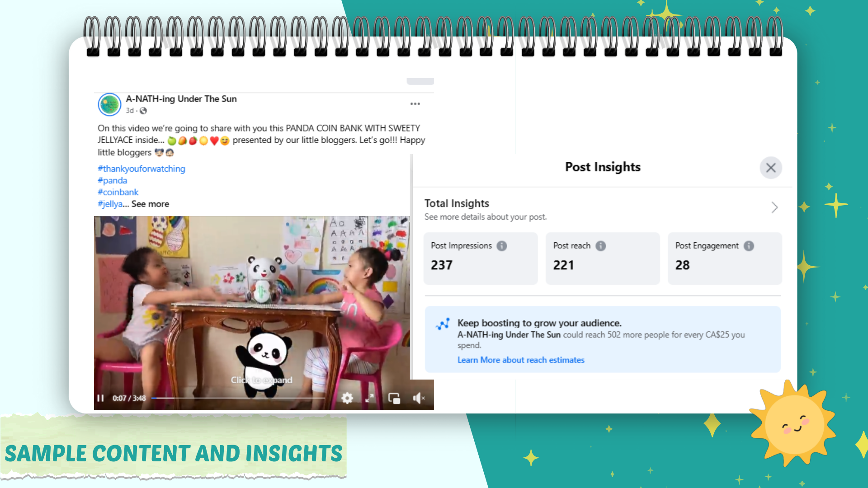Click See more to expand post text

pyautogui.click(x=150, y=204)
